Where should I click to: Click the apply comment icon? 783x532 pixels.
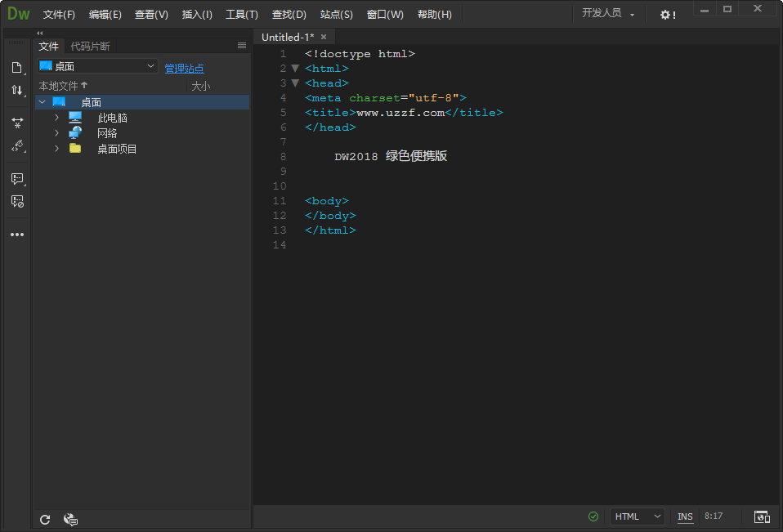pyautogui.click(x=17, y=179)
